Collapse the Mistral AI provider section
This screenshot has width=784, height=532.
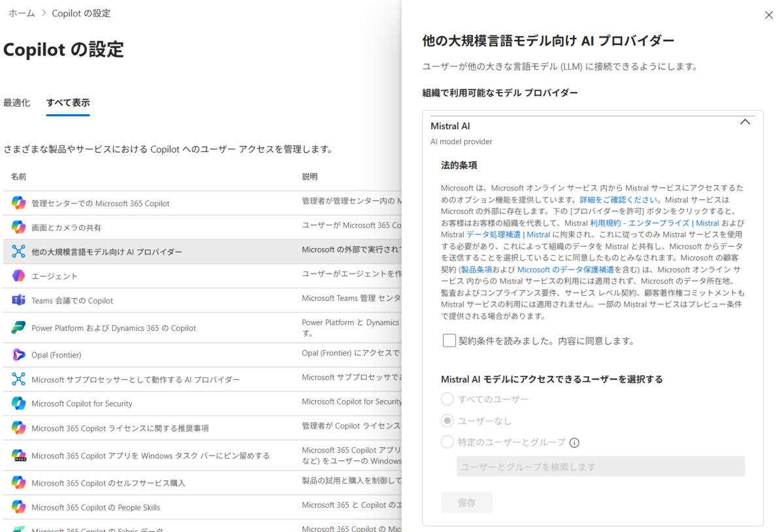point(745,122)
